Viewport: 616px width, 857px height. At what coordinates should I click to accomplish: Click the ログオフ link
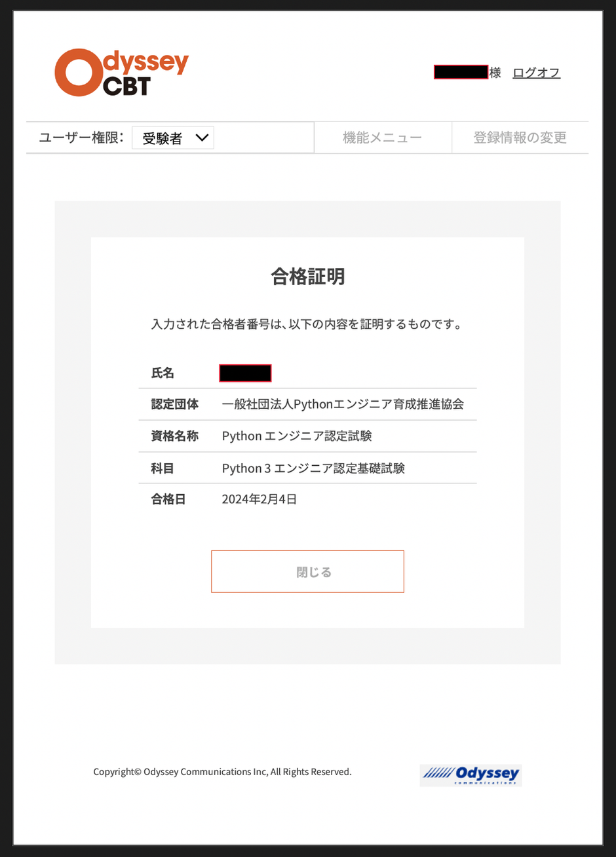536,73
